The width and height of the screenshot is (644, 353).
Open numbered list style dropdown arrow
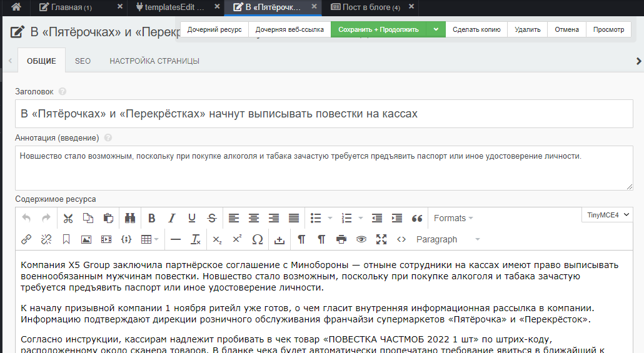(361, 218)
